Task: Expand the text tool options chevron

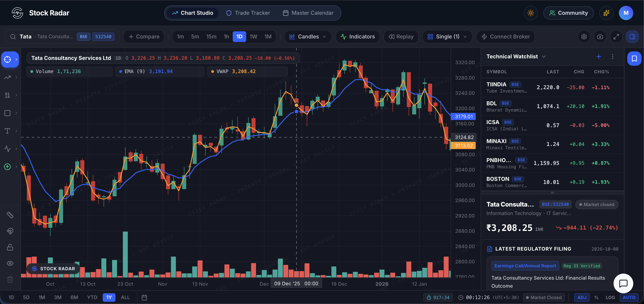Action: 16,131
